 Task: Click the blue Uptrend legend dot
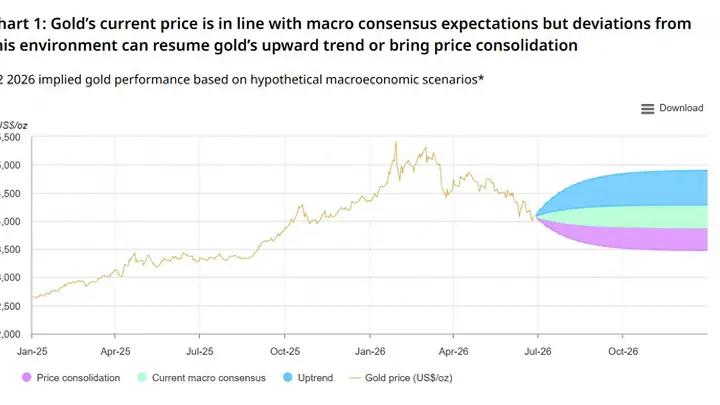tap(288, 377)
